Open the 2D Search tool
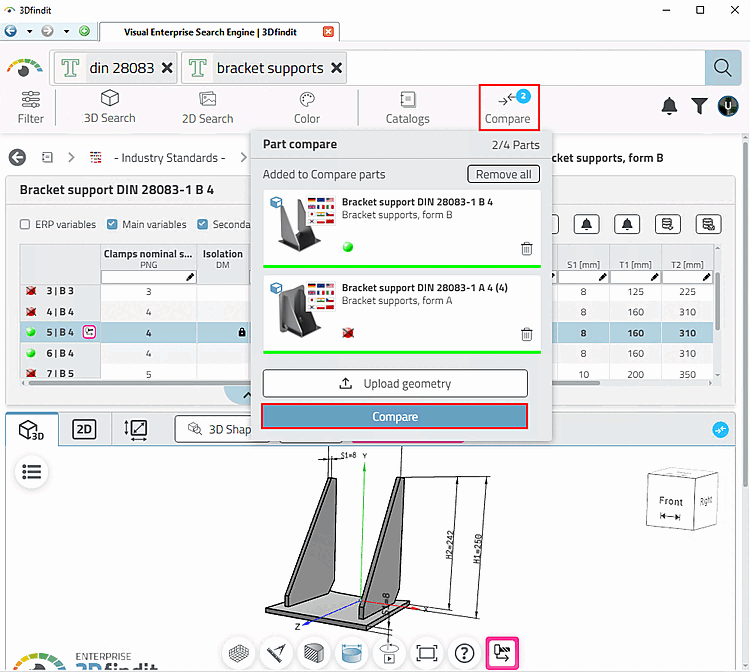Viewport: 750px width, 672px height. click(x=207, y=107)
